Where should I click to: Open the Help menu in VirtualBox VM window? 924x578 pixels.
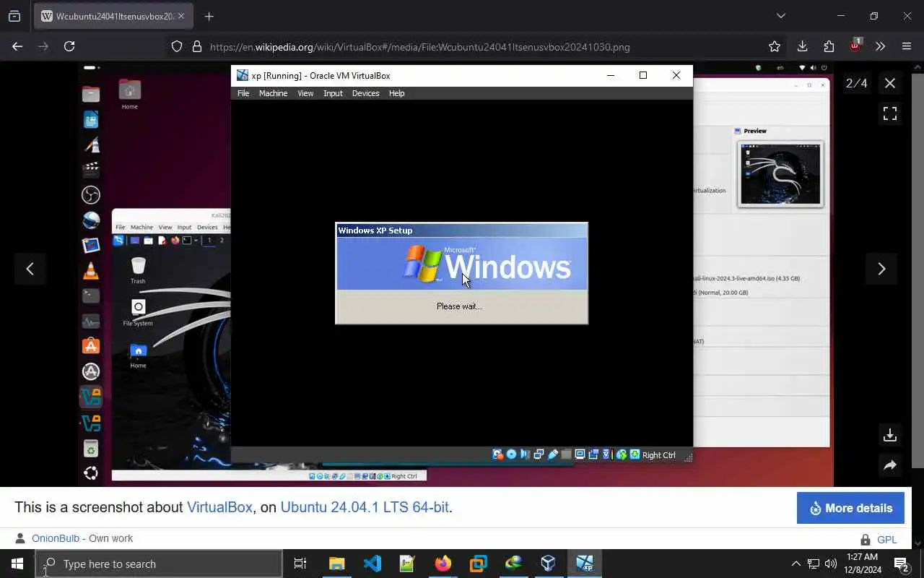click(396, 93)
